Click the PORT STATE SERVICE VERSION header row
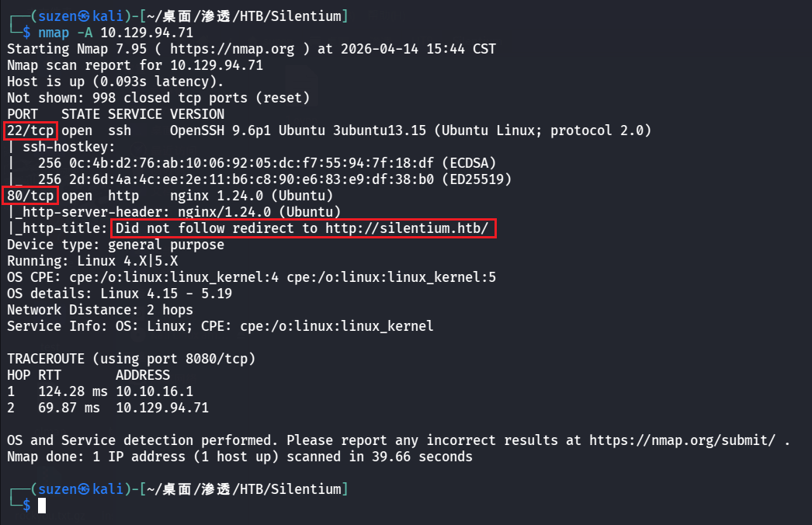Image resolution: width=812 pixels, height=525 pixels. [x=116, y=114]
